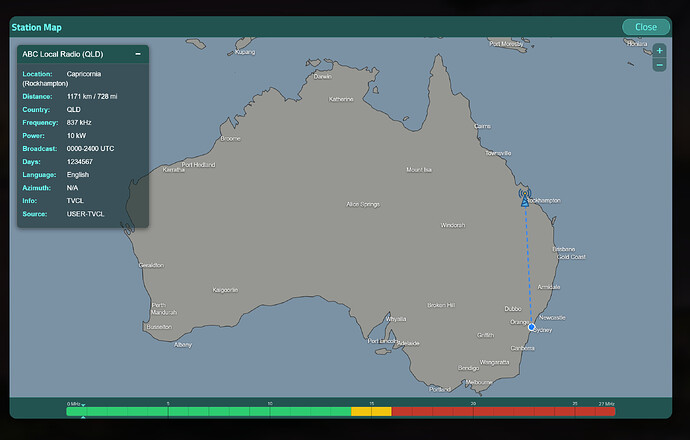Close the Station Map window

[x=645, y=27]
